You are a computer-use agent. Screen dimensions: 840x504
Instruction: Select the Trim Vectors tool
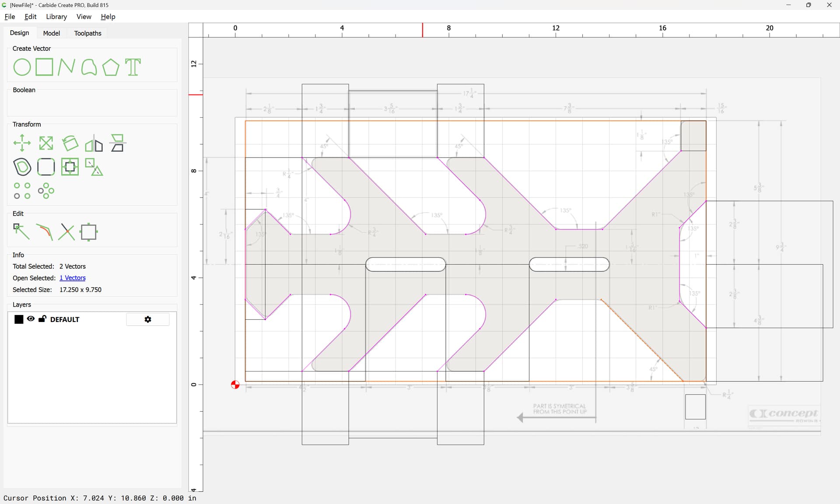tap(44, 232)
